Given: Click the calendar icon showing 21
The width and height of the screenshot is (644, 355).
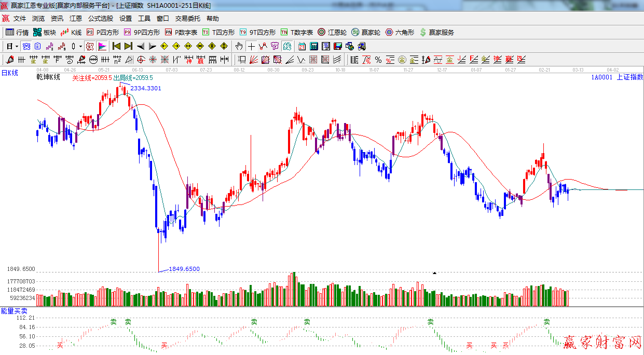Looking at the screenshot, I should 302,46.
